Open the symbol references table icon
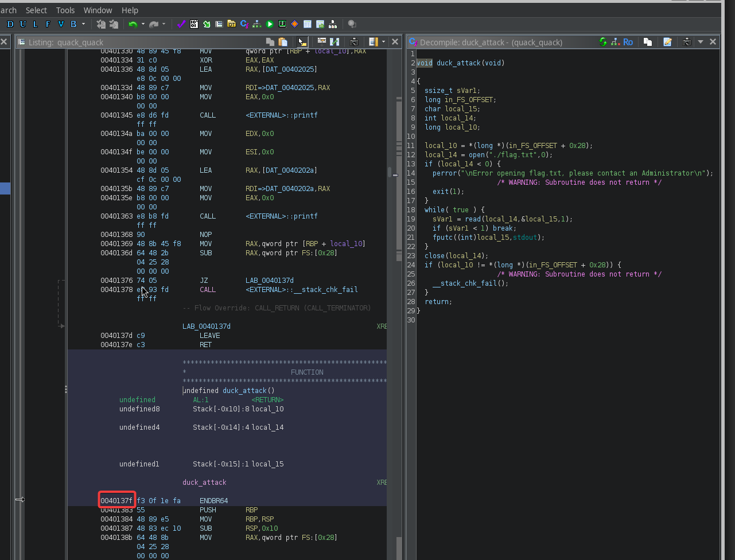This screenshot has height=560, width=735. tap(320, 24)
